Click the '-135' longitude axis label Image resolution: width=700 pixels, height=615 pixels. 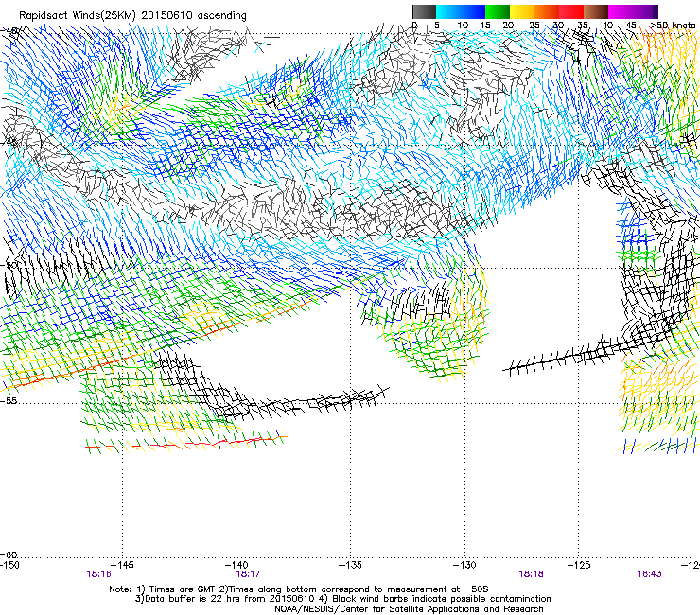pyautogui.click(x=350, y=565)
